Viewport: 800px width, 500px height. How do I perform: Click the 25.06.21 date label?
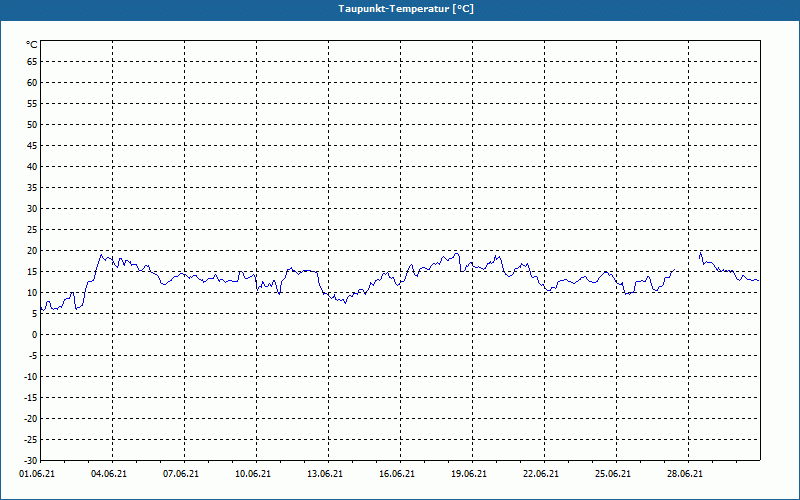[613, 474]
